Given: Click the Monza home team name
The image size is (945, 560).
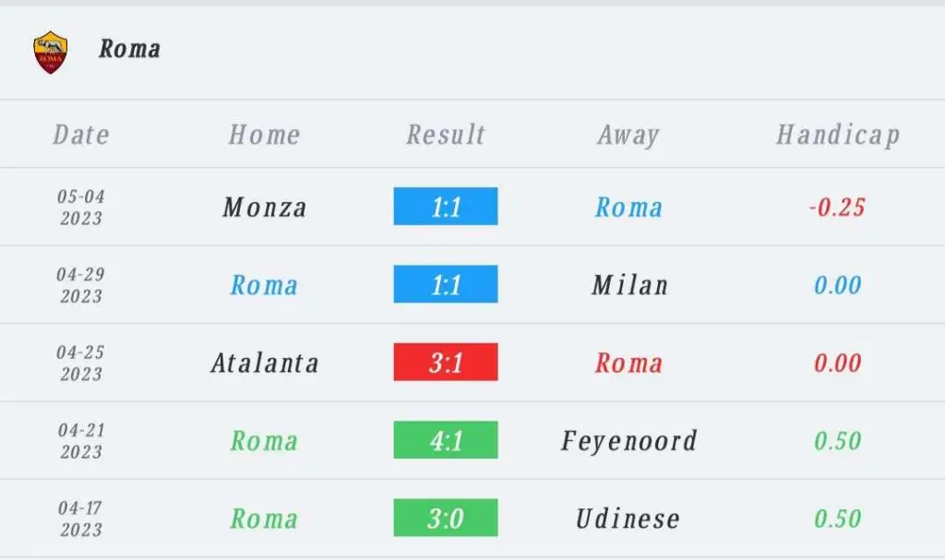Looking at the screenshot, I should pyautogui.click(x=265, y=208).
